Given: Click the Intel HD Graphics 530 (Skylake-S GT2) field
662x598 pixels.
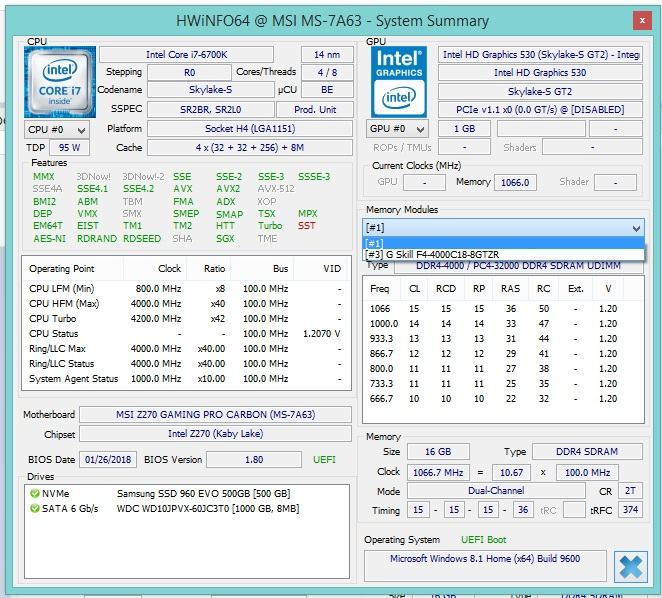Looking at the screenshot, I should 540,55.
